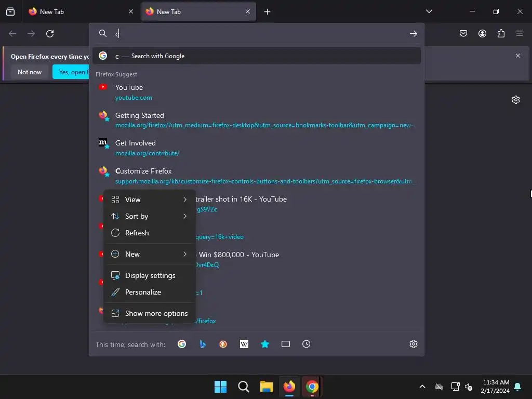Open the taskbar Search icon
This screenshot has width=532, height=399.
click(243, 387)
